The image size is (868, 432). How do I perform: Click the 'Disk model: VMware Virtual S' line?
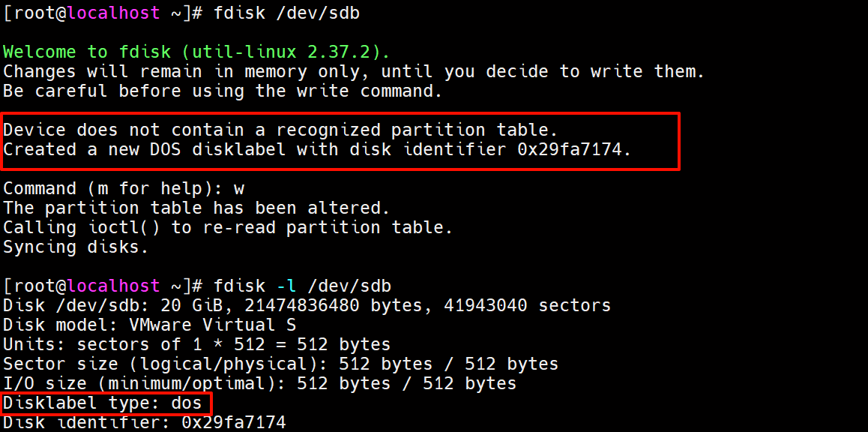click(150, 325)
